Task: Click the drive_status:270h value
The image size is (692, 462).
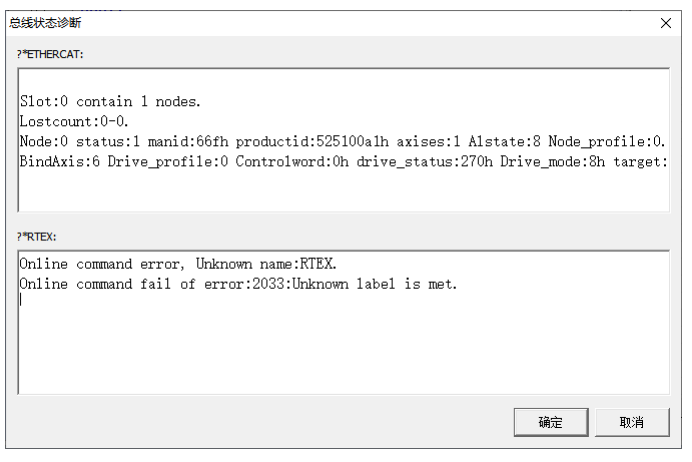Action: point(424,162)
